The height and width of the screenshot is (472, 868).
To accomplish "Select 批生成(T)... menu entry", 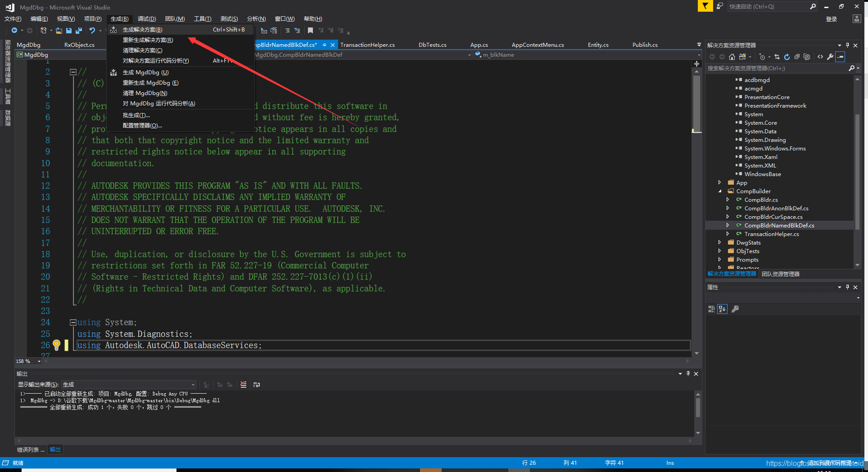I will pos(180,115).
